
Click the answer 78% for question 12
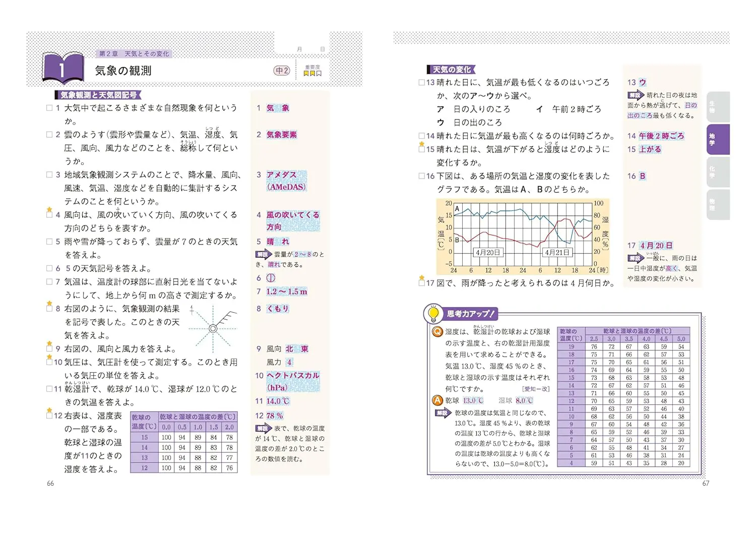(275, 415)
